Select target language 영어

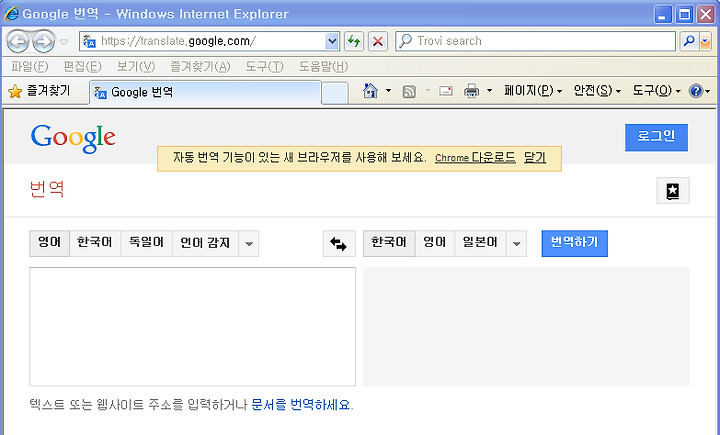(x=435, y=243)
